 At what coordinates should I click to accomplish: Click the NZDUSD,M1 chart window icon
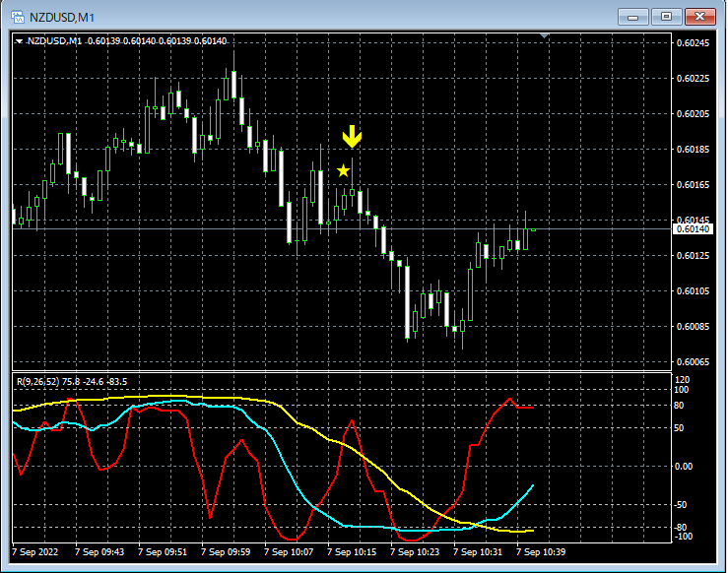click(18, 17)
